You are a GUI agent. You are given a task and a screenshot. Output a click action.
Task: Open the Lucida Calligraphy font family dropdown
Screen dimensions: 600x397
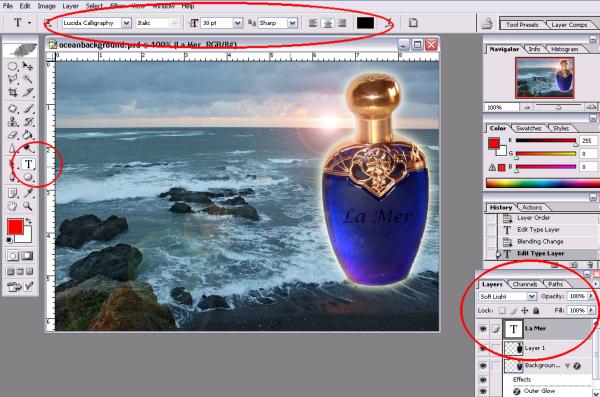pyautogui.click(x=126, y=23)
